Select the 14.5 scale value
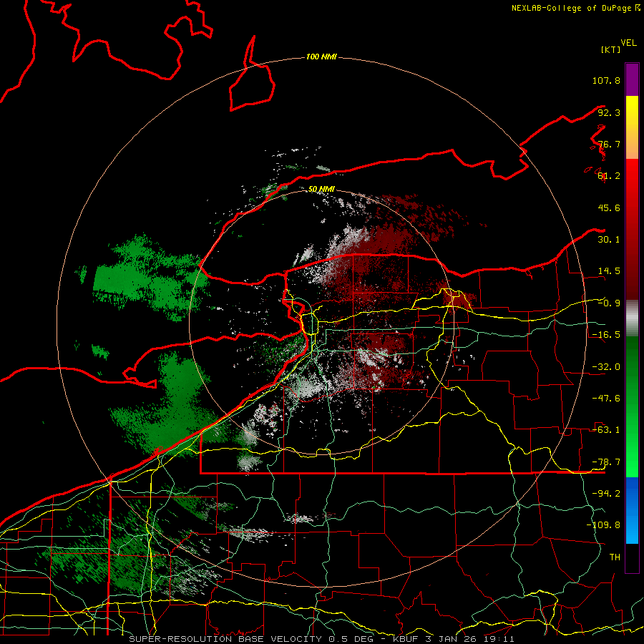The image size is (644, 644). click(609, 271)
